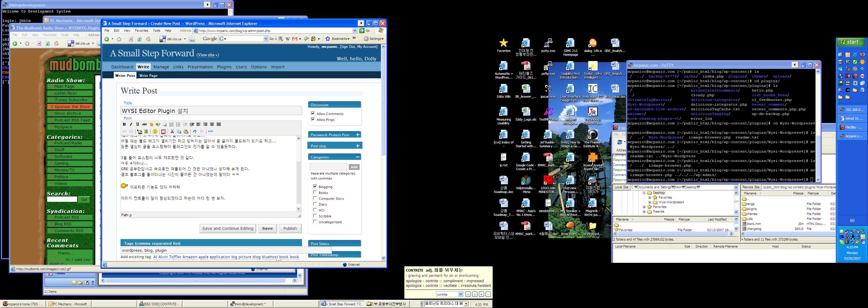Click Add category button
This screenshot has height=308, width=868.
pyautogui.click(x=354, y=167)
